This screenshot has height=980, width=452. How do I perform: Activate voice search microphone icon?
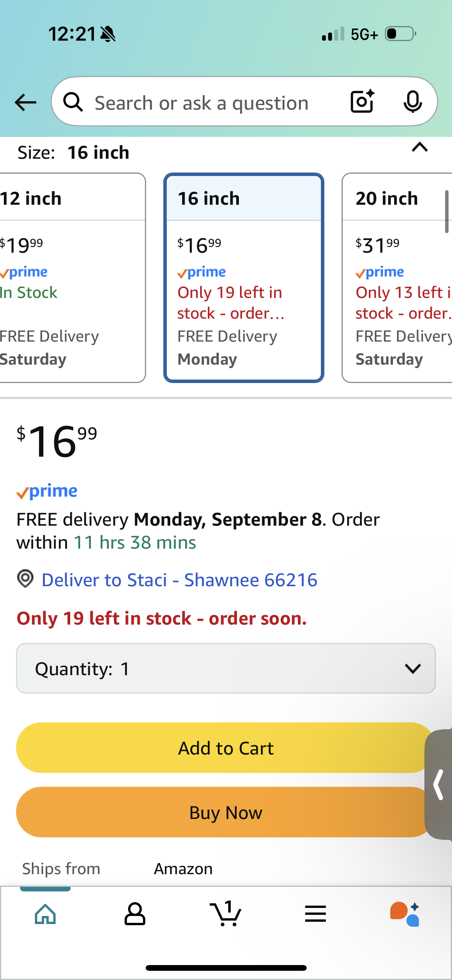click(x=413, y=102)
